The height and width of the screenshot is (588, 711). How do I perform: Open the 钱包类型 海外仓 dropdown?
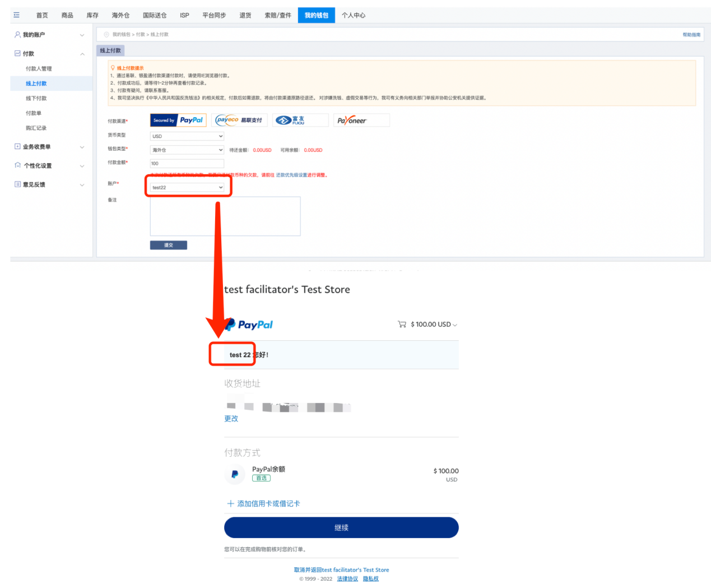click(x=187, y=150)
